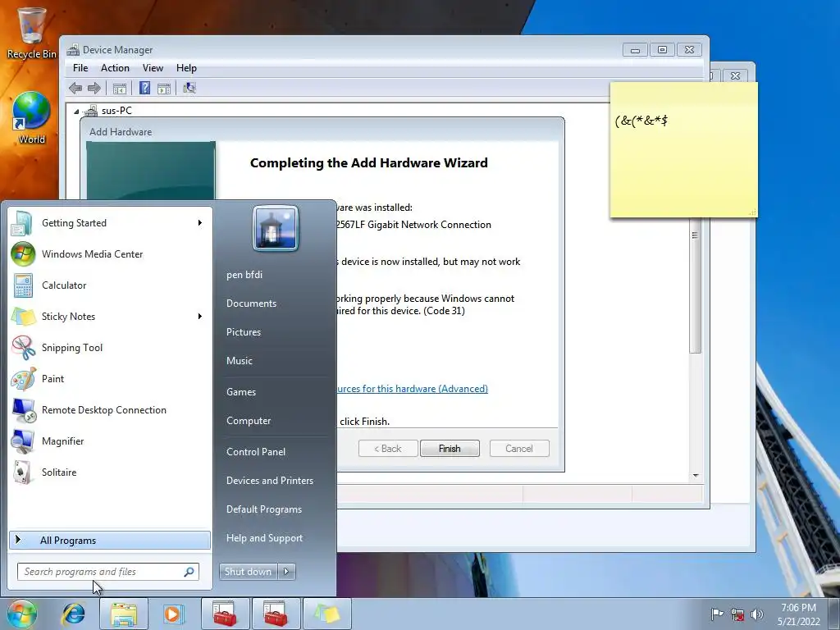Click Show desktop strip beside clock
840x630 pixels.
click(x=834, y=614)
